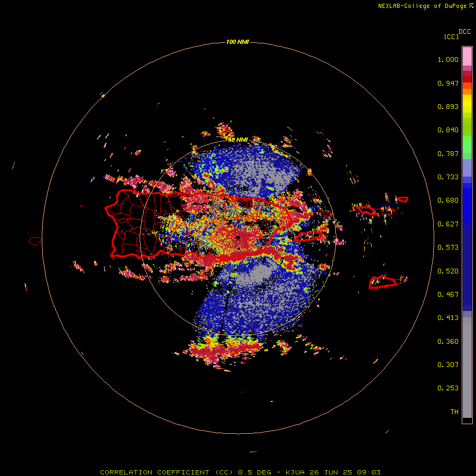Screen dimensions: 476x476
Task: Click the 50 NMI range ring label
Action: coord(237,140)
